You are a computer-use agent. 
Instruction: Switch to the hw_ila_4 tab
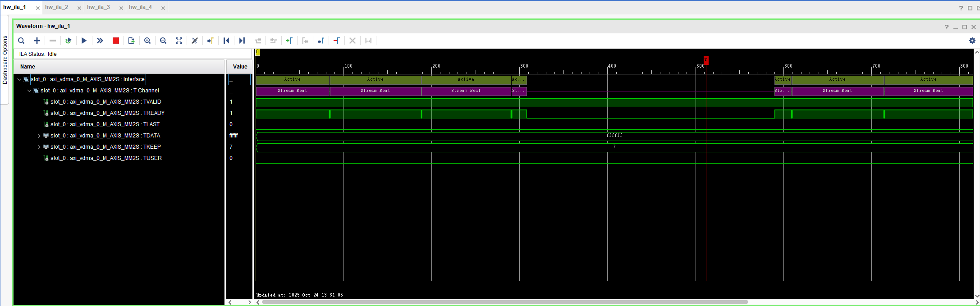(x=141, y=7)
